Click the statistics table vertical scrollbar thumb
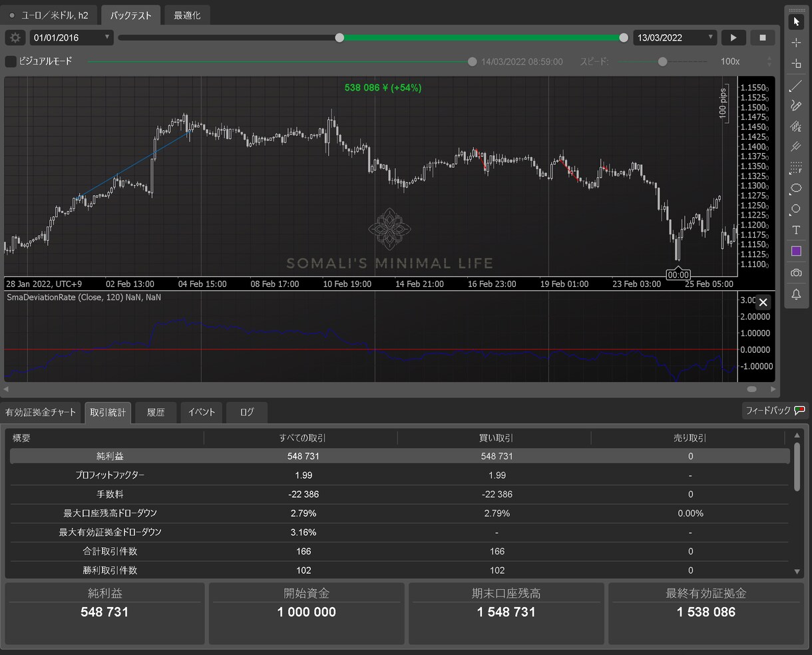 point(797,467)
